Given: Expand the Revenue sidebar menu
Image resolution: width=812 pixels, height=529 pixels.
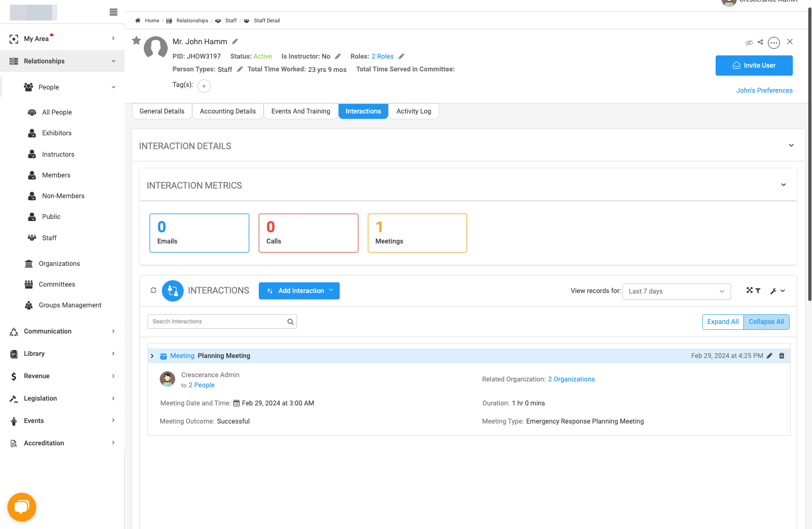Looking at the screenshot, I should pyautogui.click(x=62, y=376).
